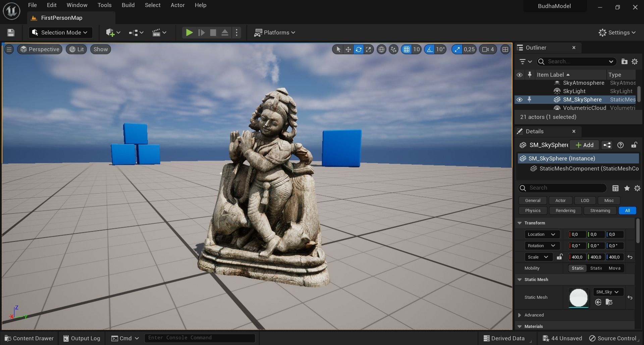Toggle scale snapping icon
Image resolution: width=644 pixels, height=345 pixels.
coord(457,50)
